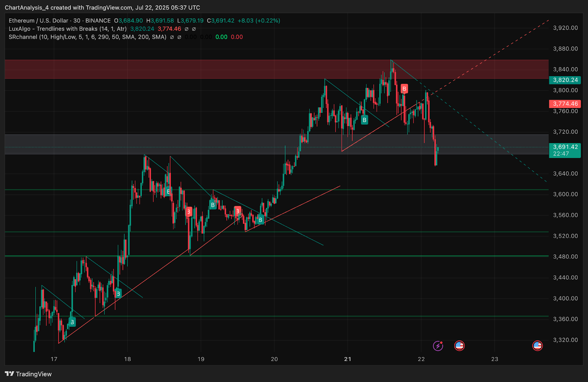Click the 3,320.00 price axis label
The image size is (588, 382).
click(565, 340)
